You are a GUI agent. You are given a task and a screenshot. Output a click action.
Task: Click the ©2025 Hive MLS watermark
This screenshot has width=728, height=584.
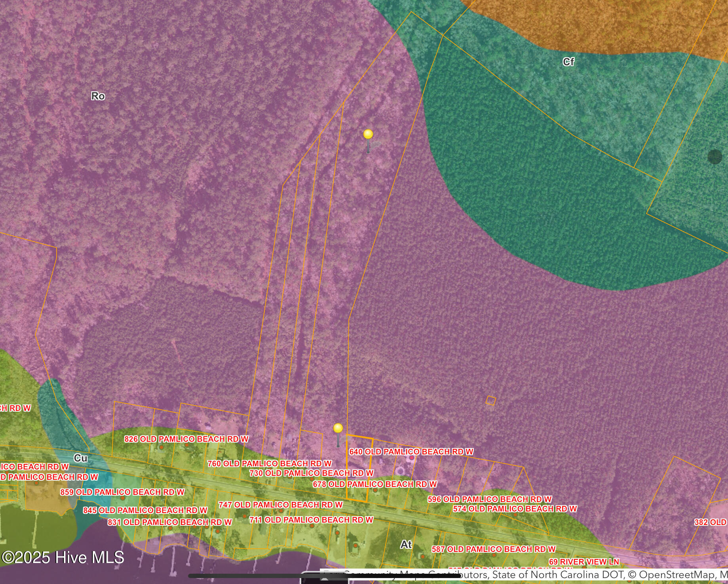(63, 557)
